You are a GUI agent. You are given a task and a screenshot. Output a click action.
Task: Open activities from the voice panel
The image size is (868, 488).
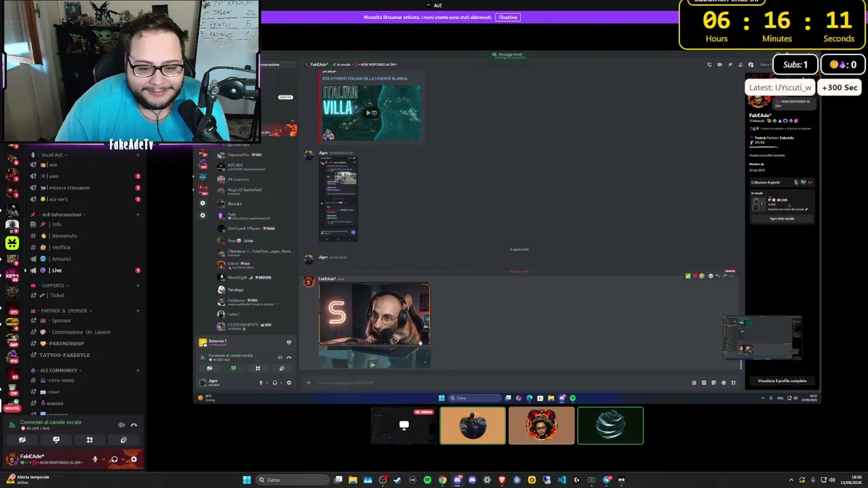(90, 440)
